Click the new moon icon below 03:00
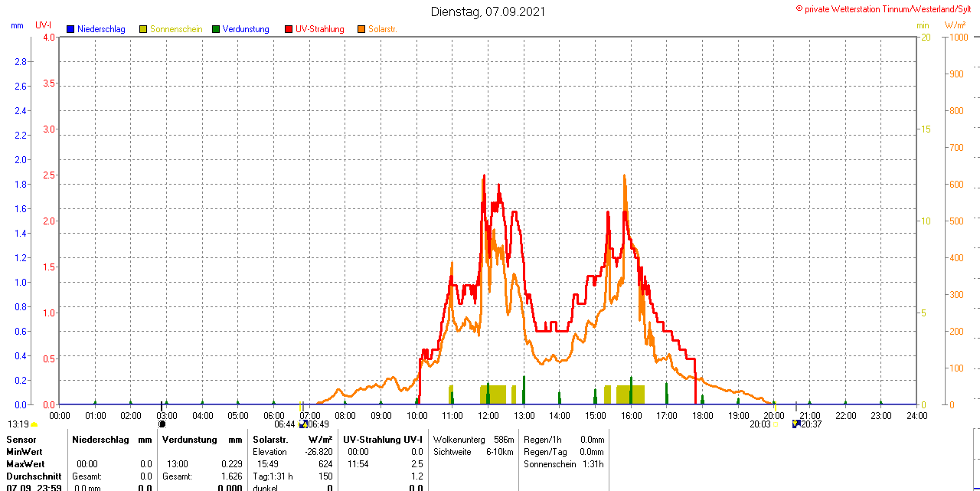This screenshot has height=491, width=980. (x=162, y=424)
